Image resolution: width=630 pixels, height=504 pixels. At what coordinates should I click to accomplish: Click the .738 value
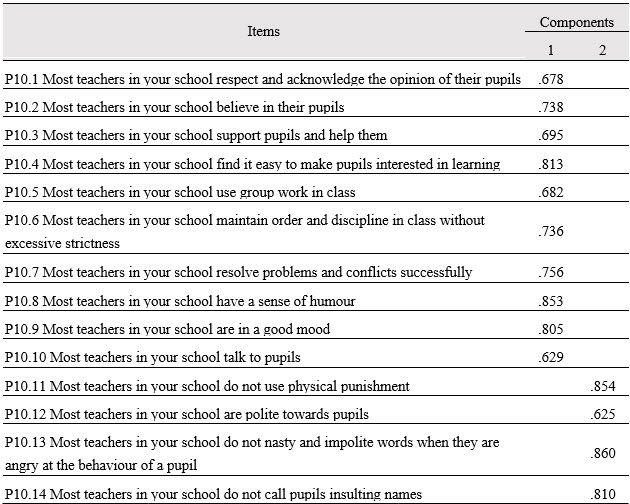tap(551, 107)
